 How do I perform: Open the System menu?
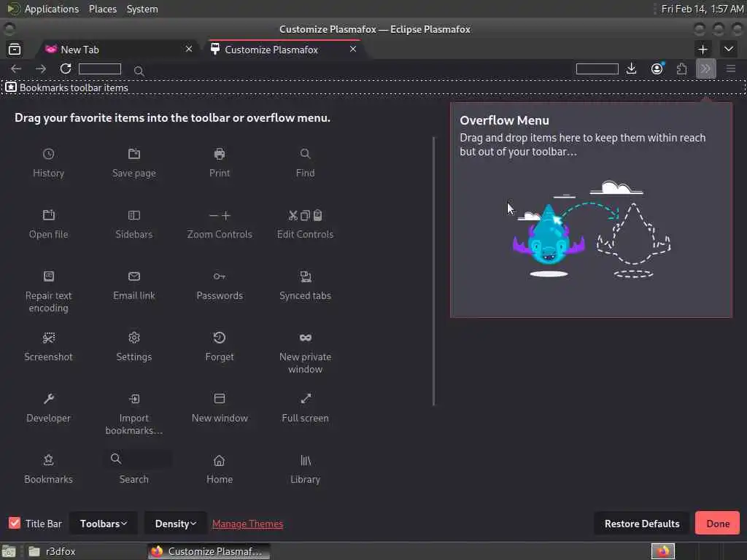pyautogui.click(x=142, y=9)
